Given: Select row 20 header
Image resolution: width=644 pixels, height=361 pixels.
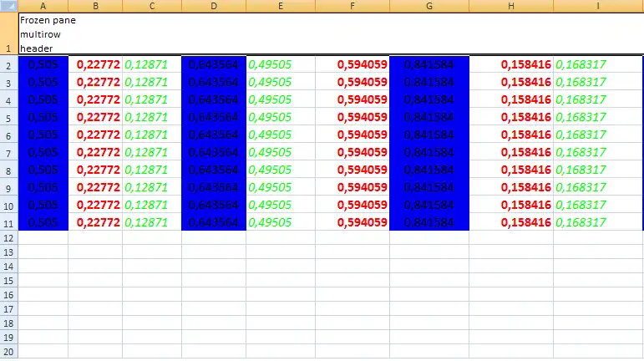Looking at the screenshot, I should click(x=8, y=352).
